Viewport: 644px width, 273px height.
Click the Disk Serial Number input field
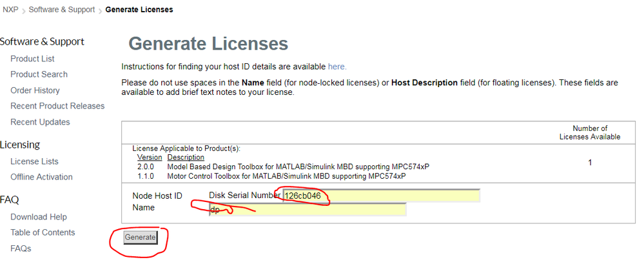(381, 196)
